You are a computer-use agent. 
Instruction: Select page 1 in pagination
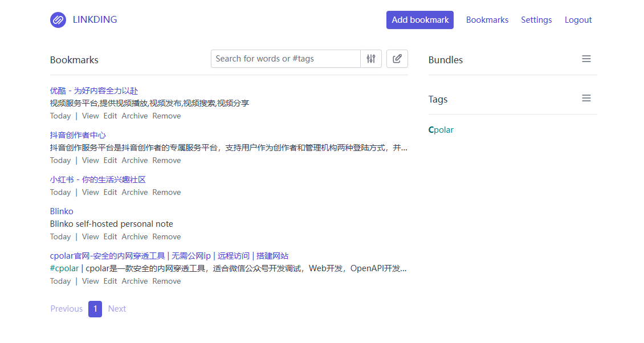[x=95, y=309]
